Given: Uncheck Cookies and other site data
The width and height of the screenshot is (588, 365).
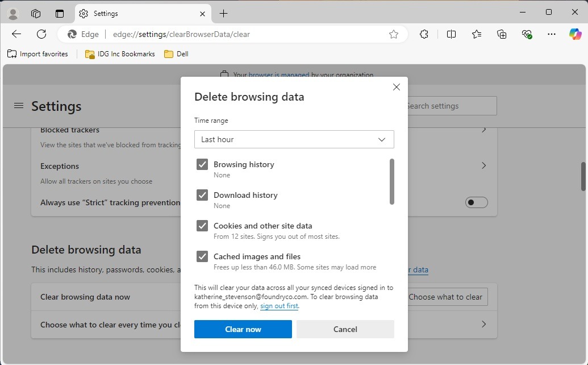Looking at the screenshot, I should coord(202,226).
